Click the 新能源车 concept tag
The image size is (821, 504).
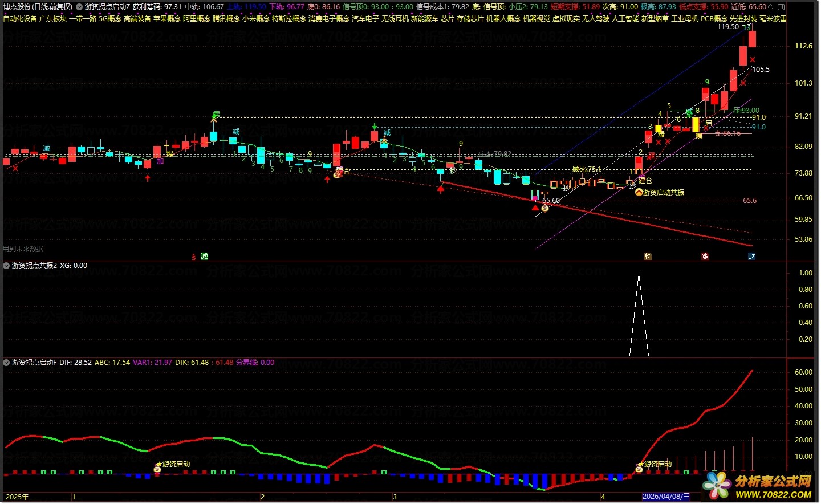(425, 19)
